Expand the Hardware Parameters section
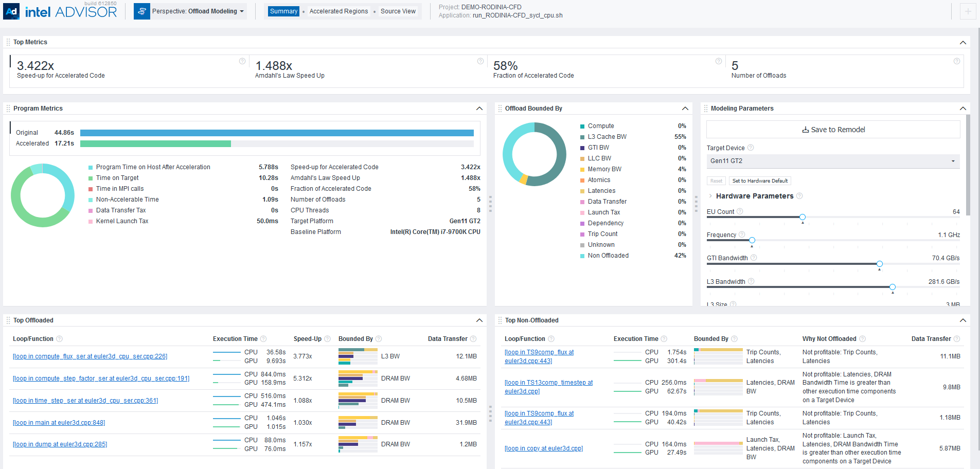Image resolution: width=980 pixels, height=469 pixels. coord(710,196)
